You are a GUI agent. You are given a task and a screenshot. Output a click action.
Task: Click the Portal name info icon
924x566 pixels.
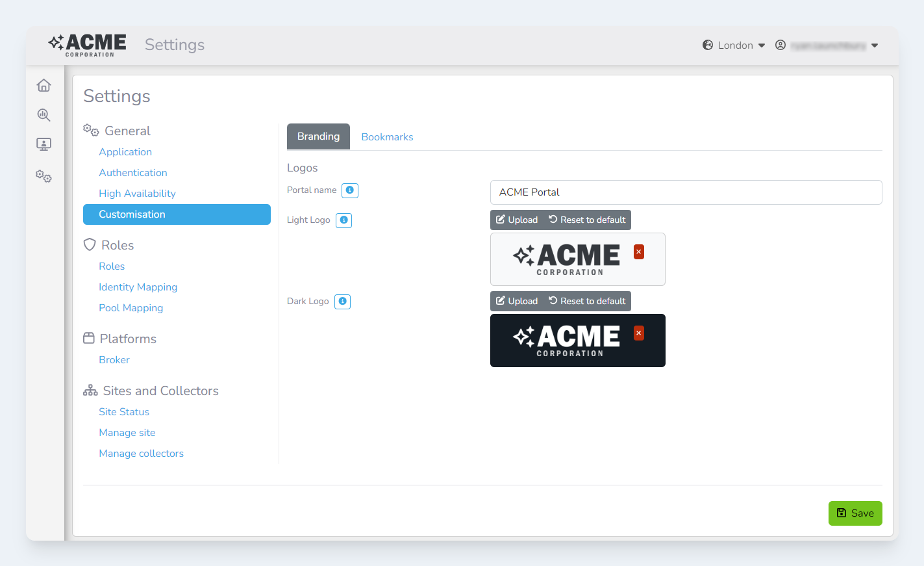[350, 190]
